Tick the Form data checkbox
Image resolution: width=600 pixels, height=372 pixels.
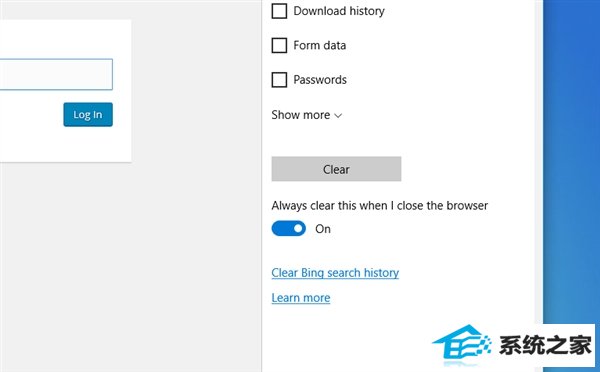coord(279,45)
